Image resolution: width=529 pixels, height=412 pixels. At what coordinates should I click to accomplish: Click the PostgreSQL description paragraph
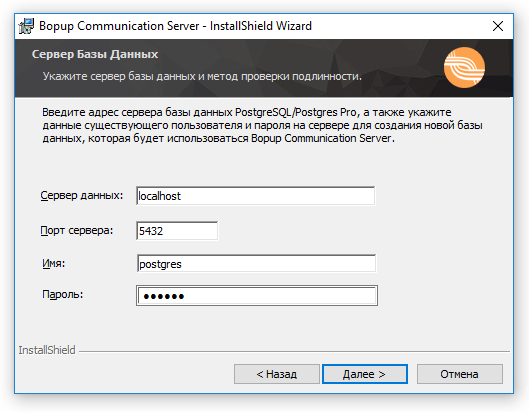[x=262, y=125]
